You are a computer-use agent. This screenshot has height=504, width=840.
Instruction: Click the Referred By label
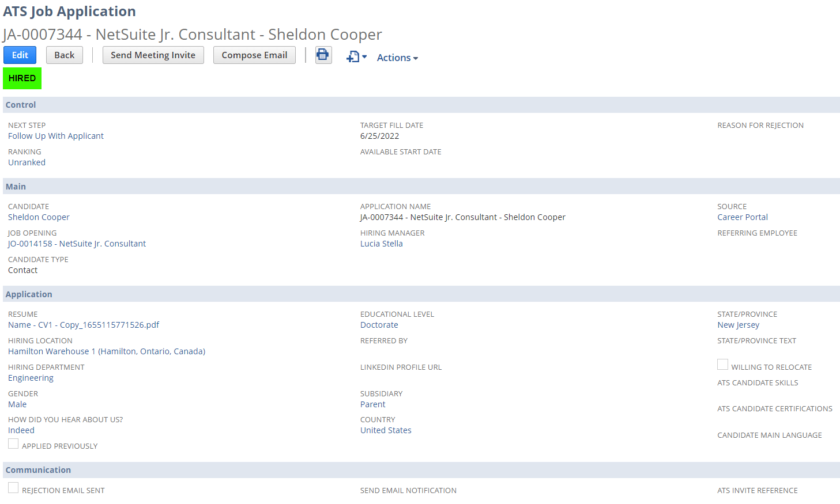click(384, 340)
